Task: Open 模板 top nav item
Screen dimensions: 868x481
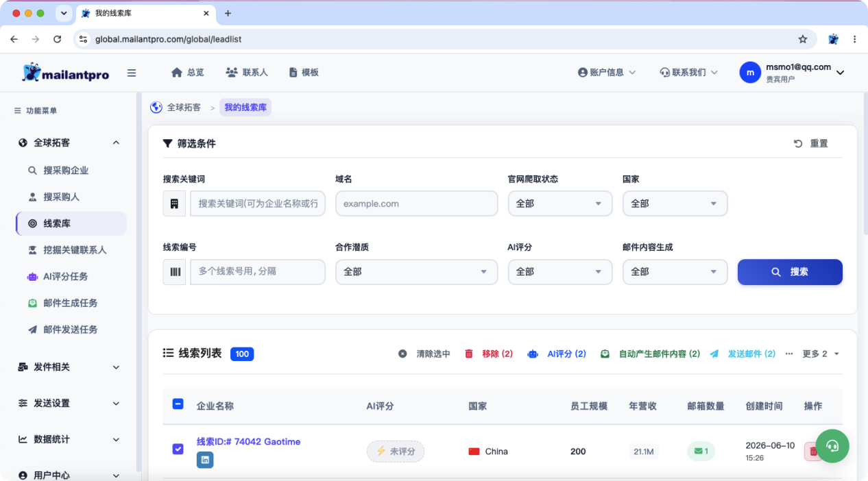Action: click(304, 73)
